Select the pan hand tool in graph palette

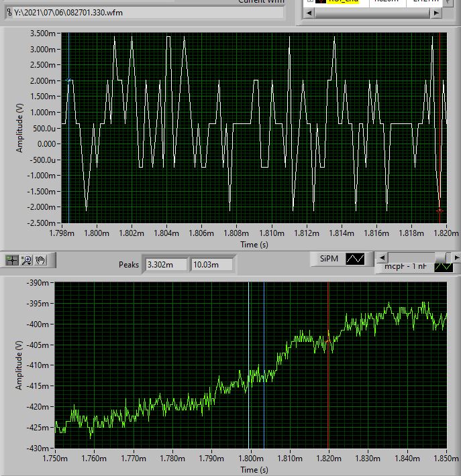40,261
